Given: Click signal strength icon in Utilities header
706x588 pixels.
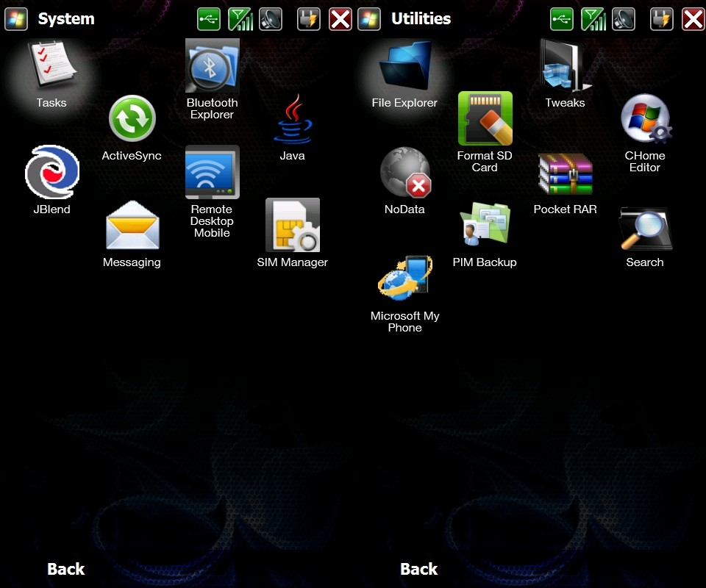Looking at the screenshot, I should click(x=593, y=19).
